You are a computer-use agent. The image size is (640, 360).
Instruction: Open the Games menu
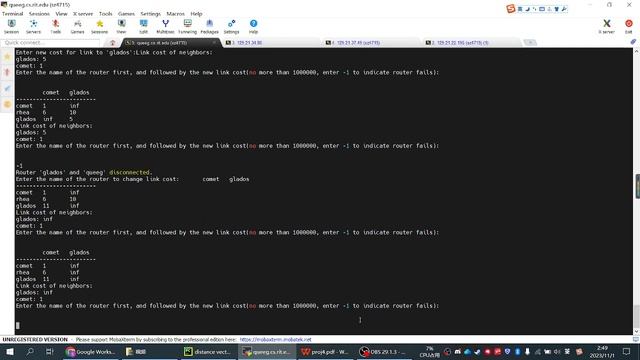click(x=126, y=14)
